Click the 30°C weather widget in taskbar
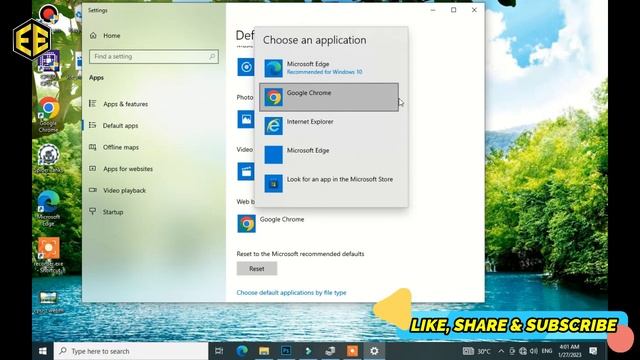This screenshot has width=640, height=360. (477, 351)
